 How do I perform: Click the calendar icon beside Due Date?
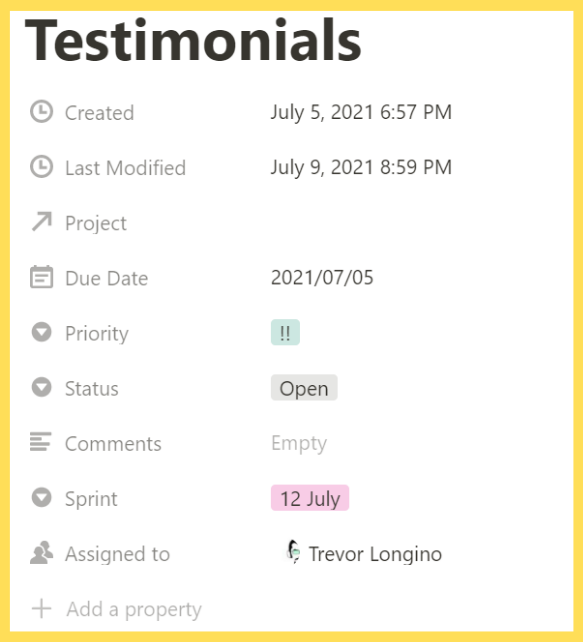pos(41,277)
